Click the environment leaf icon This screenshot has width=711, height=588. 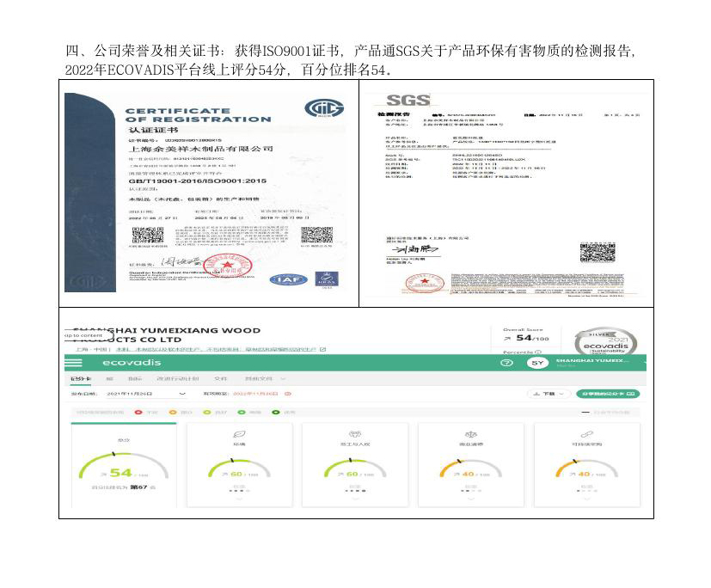pos(238,436)
